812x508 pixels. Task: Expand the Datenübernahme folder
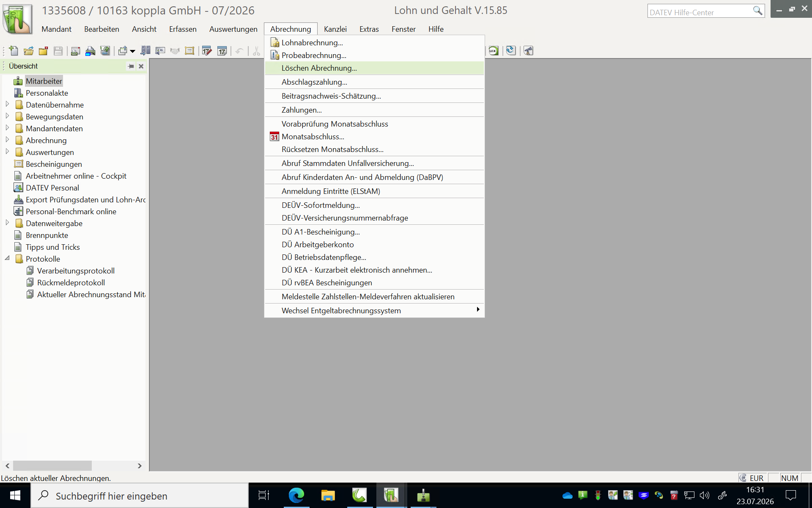pyautogui.click(x=7, y=104)
